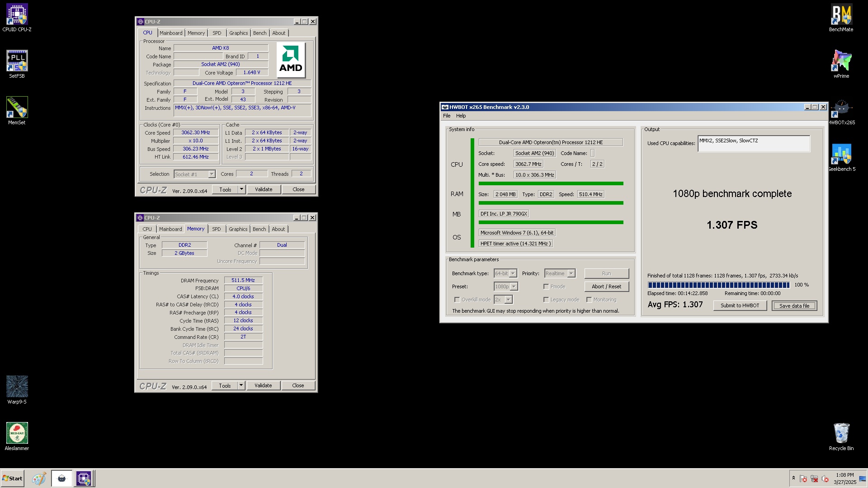Switch to CPU-Z taskbar item

point(84,479)
